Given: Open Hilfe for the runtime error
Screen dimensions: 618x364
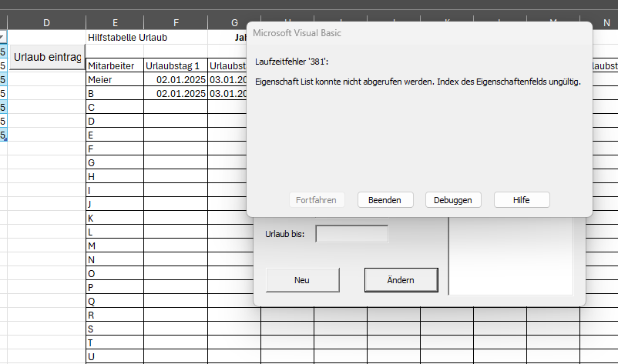Looking at the screenshot, I should pos(522,199).
